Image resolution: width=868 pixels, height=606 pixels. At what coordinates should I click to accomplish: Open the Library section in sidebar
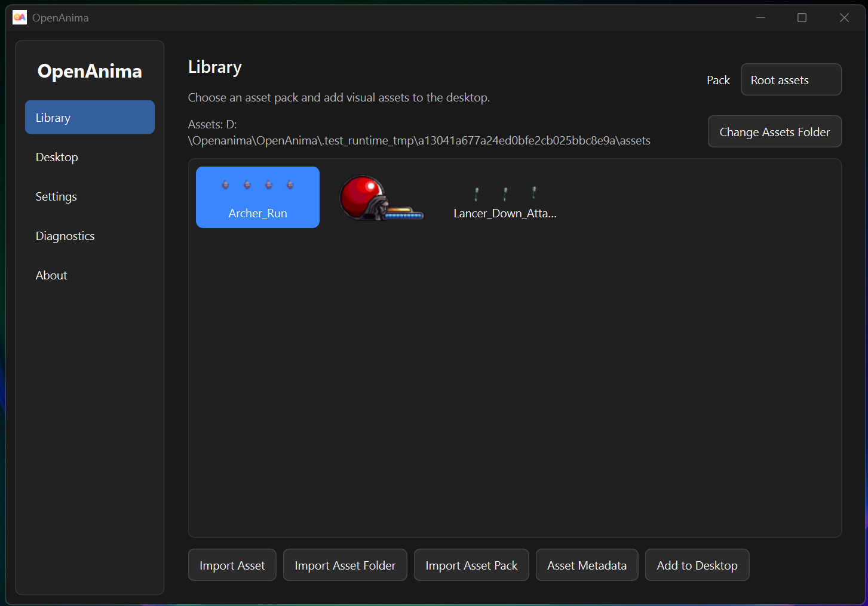coord(90,118)
